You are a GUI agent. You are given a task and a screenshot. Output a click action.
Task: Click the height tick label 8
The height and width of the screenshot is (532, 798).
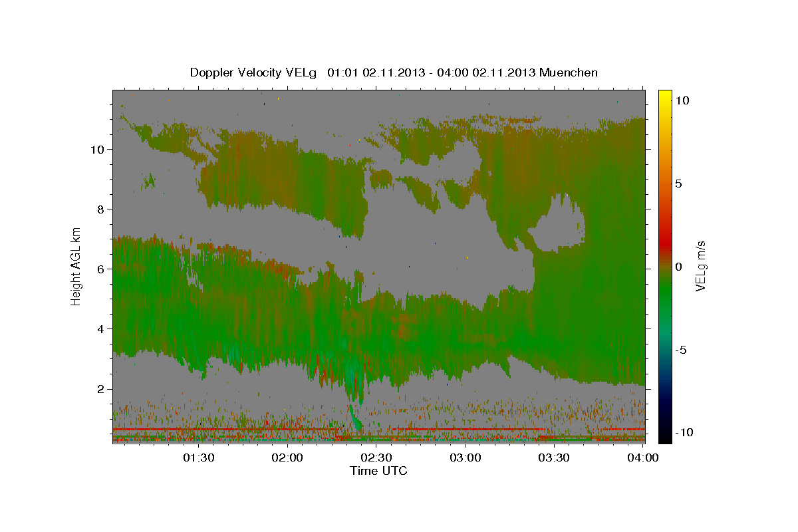101,209
